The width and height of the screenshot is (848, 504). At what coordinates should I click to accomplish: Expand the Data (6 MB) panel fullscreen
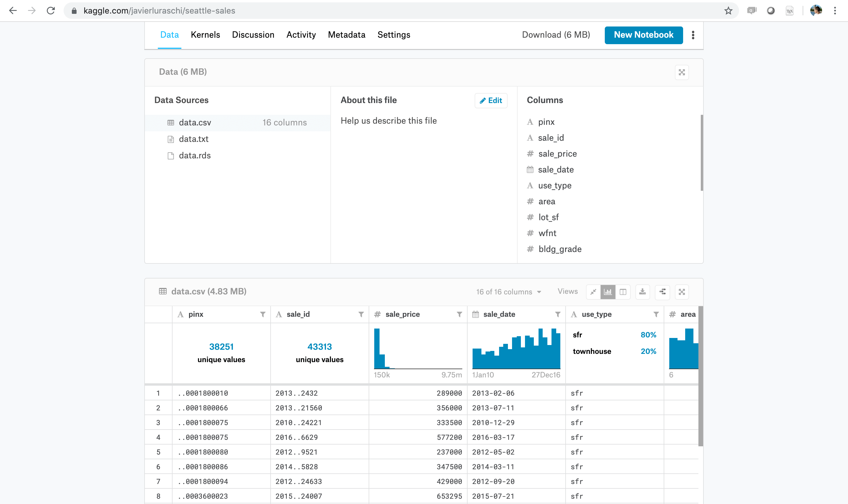coord(682,72)
